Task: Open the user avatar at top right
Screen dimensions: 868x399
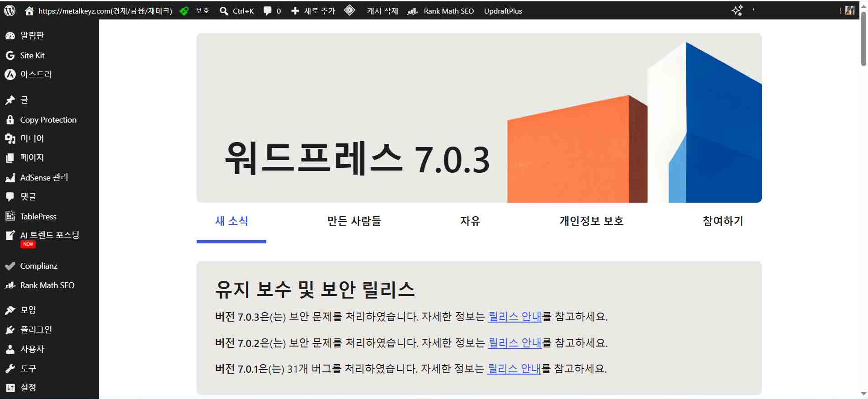Action: coord(850,10)
